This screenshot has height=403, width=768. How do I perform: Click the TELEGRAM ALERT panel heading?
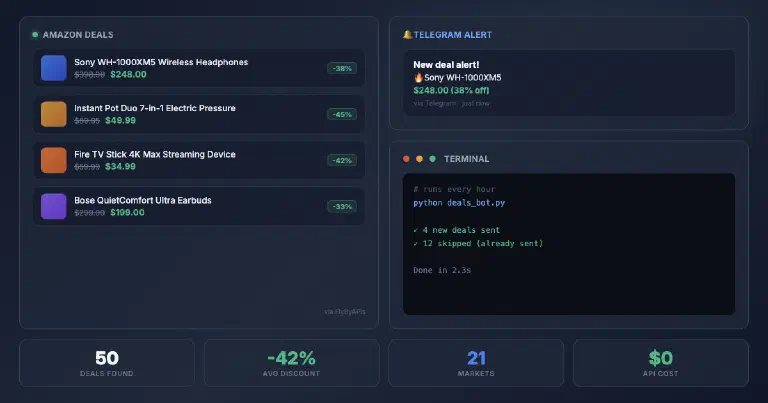453,35
